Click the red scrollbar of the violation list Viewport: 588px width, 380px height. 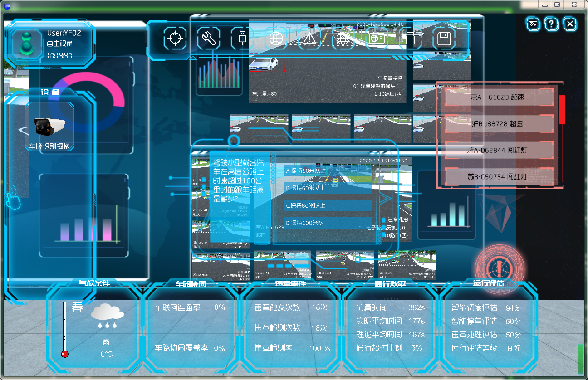[x=562, y=109]
